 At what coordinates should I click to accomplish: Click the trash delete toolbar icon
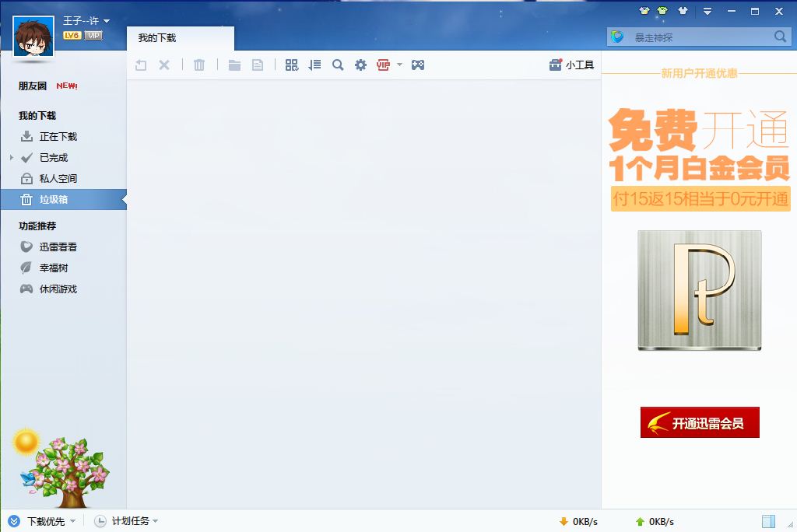(x=199, y=65)
